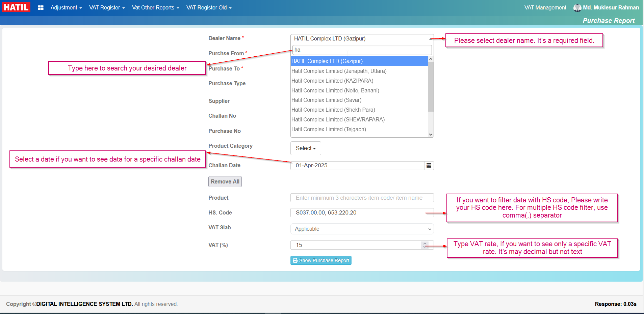Image resolution: width=644 pixels, height=314 pixels.
Task: Choose Hatil Complex Limited (Savar)
Action: (359, 100)
